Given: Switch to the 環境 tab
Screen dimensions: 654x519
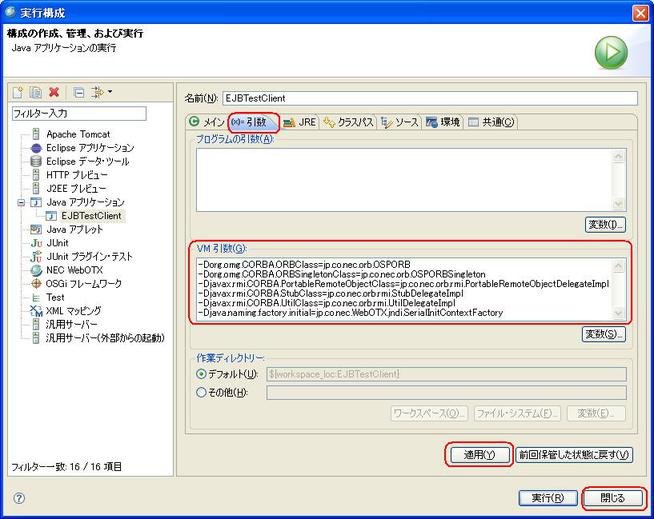Looking at the screenshot, I should click(x=443, y=122).
